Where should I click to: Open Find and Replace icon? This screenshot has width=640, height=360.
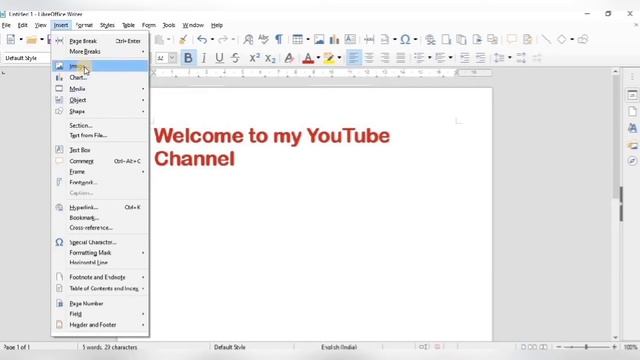click(x=248, y=40)
